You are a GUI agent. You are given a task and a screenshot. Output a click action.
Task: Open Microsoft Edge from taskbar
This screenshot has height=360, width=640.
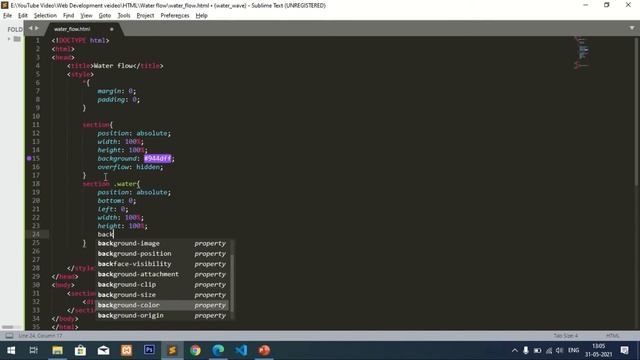218,350
